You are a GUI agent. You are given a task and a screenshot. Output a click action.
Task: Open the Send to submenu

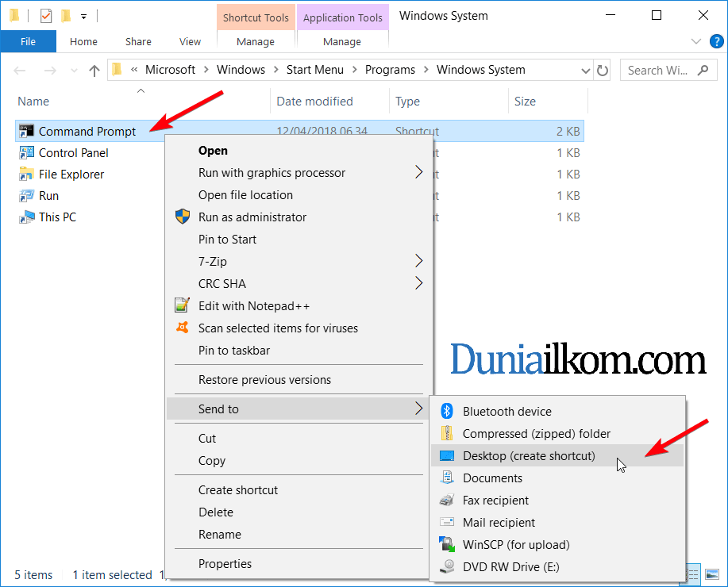pos(298,409)
